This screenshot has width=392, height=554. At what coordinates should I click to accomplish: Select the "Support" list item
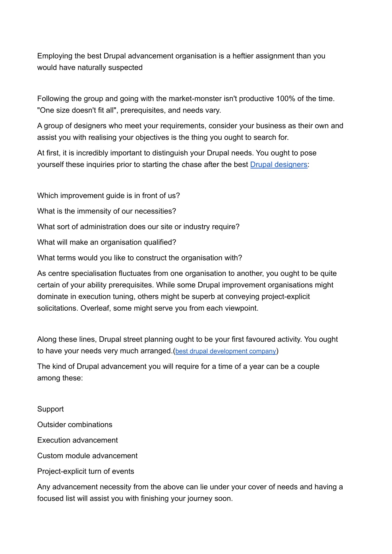(x=51, y=409)
